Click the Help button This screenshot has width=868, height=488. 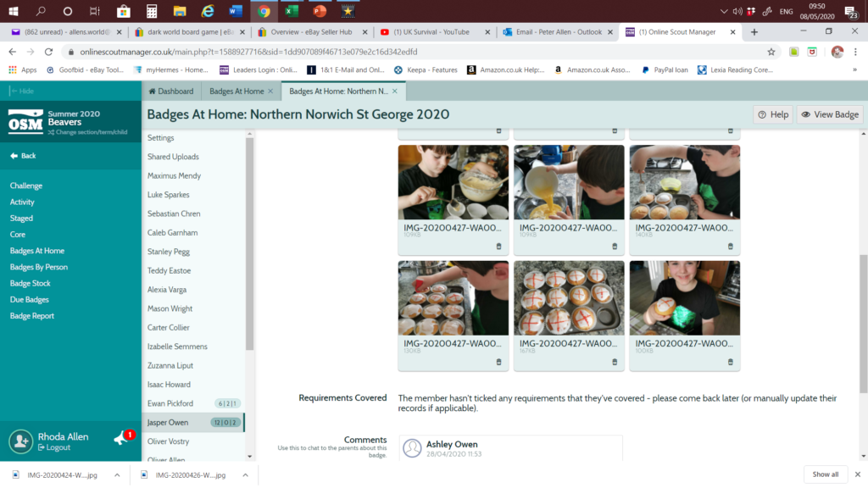coord(773,114)
